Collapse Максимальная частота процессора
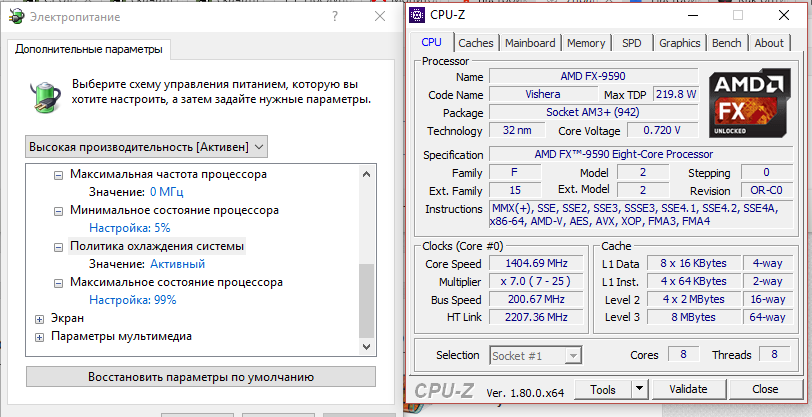This screenshot has width=812, height=417. [x=59, y=175]
